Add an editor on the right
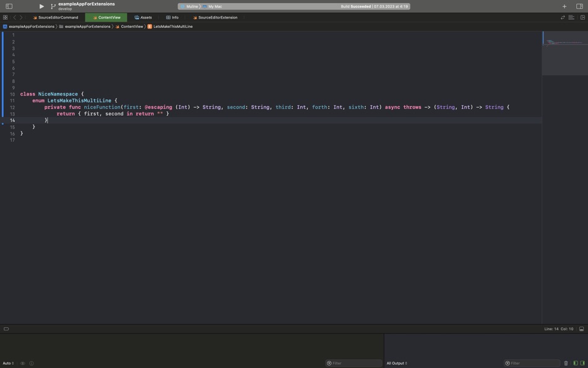Image resolution: width=588 pixels, height=368 pixels. [x=582, y=17]
